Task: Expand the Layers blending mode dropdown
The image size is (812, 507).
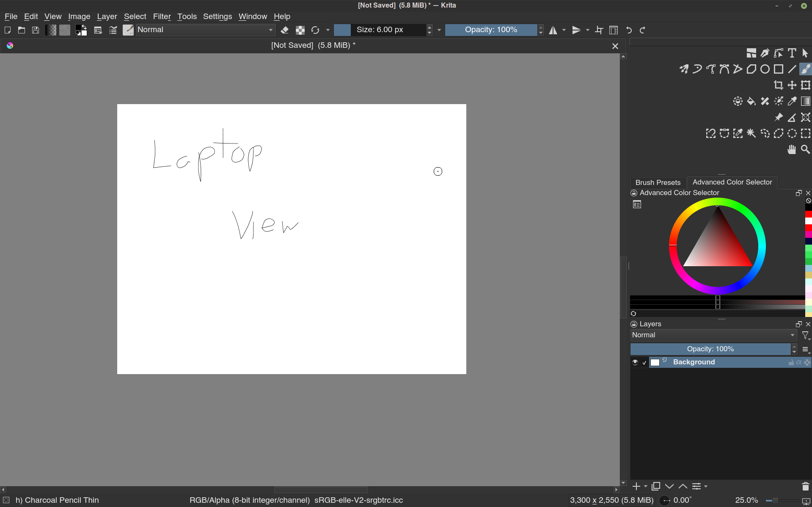Action: pos(713,335)
